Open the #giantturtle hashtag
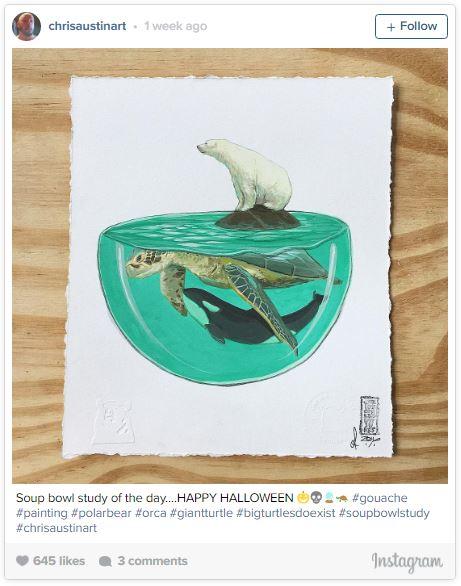The image size is (461, 586). (x=201, y=513)
